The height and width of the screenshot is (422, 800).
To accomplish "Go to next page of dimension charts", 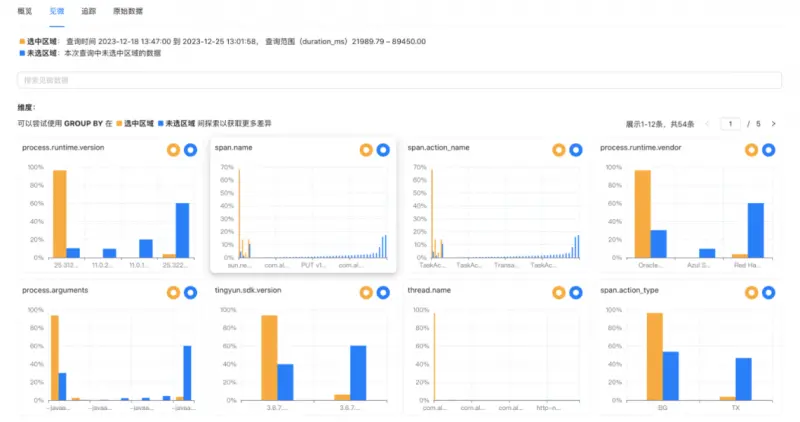I will (773, 124).
